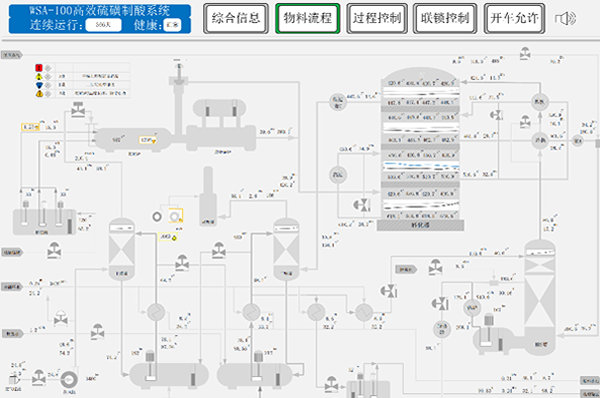Open the 综合信息 tab

[236, 18]
